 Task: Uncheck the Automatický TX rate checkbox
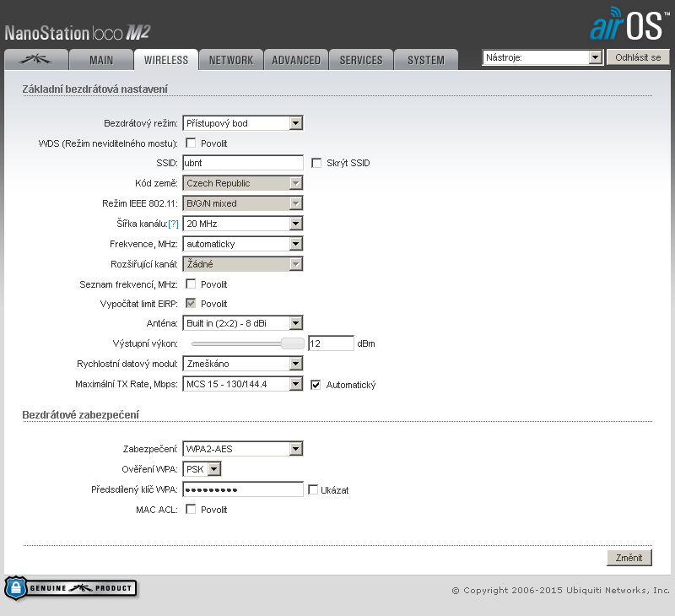pyautogui.click(x=317, y=385)
